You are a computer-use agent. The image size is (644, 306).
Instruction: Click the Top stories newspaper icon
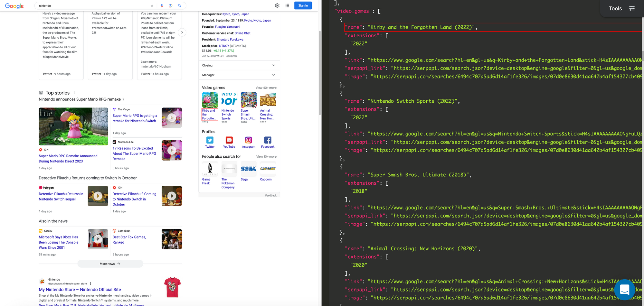[41, 93]
